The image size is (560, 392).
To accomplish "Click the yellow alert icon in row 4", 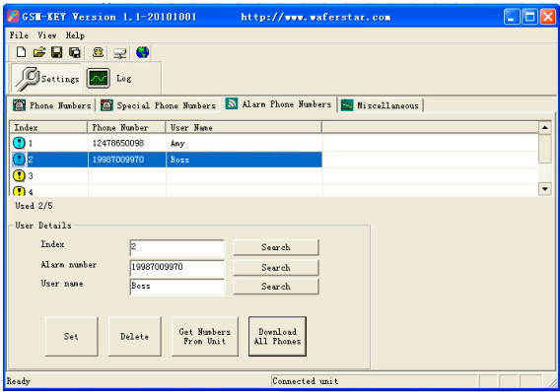I will [x=19, y=191].
